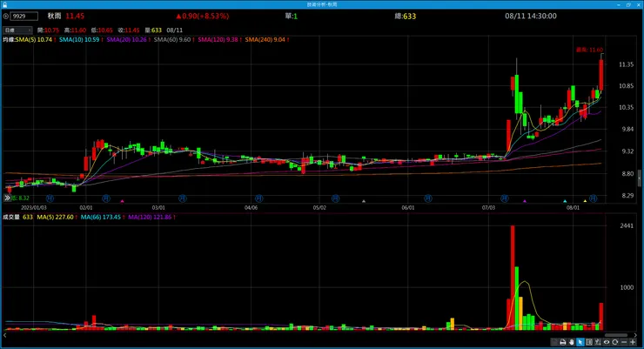This screenshot has width=644, height=349.
Task: Click the split-window layout icon
Action: [x=589, y=342]
